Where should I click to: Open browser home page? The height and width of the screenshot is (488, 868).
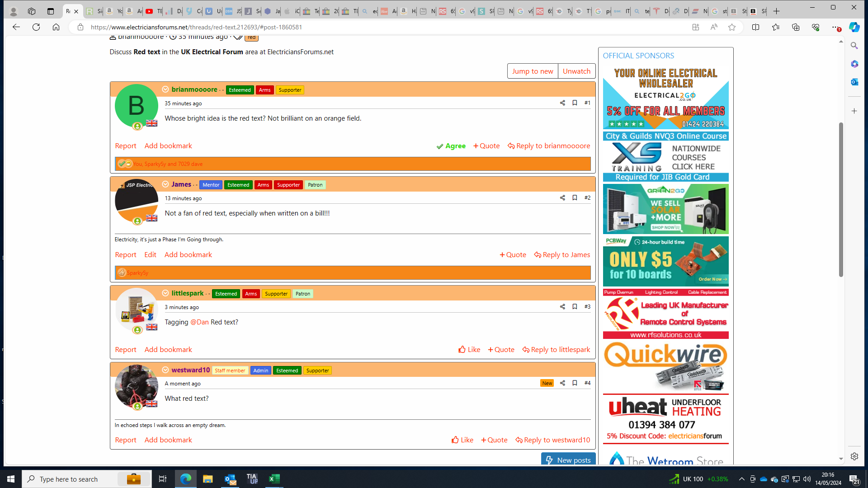[x=56, y=27]
